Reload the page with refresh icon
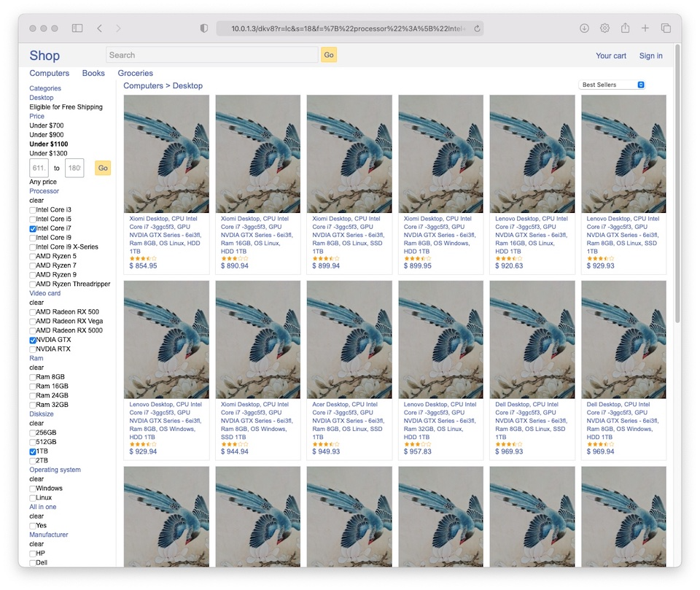Screen dimensions: 700x590 pos(477,28)
